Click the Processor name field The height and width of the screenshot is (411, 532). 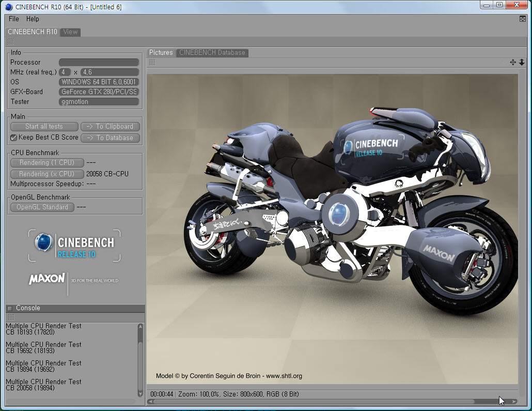tap(99, 62)
